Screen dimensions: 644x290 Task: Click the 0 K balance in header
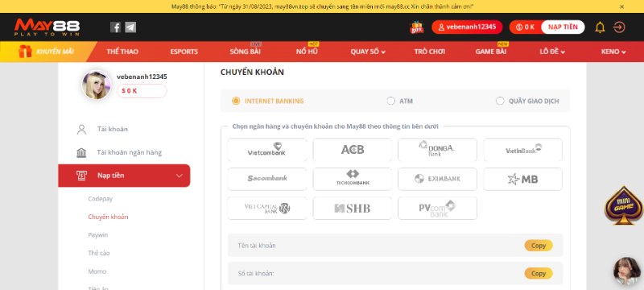[526, 27]
